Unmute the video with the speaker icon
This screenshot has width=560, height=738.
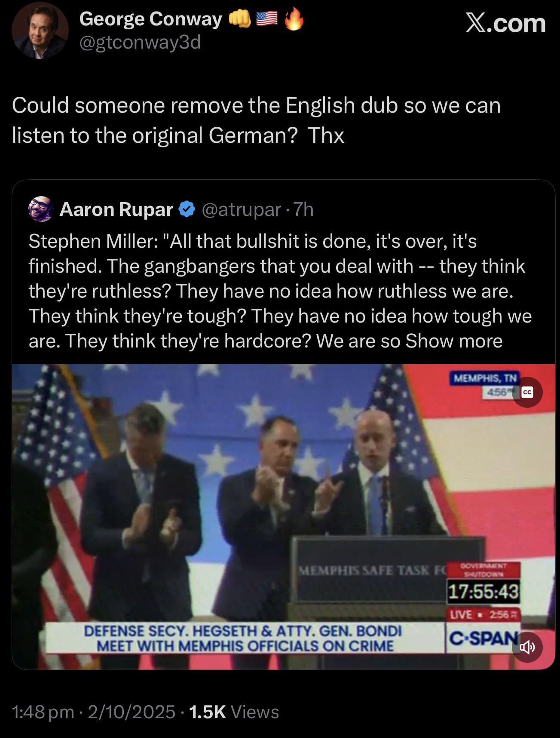pyautogui.click(x=527, y=646)
